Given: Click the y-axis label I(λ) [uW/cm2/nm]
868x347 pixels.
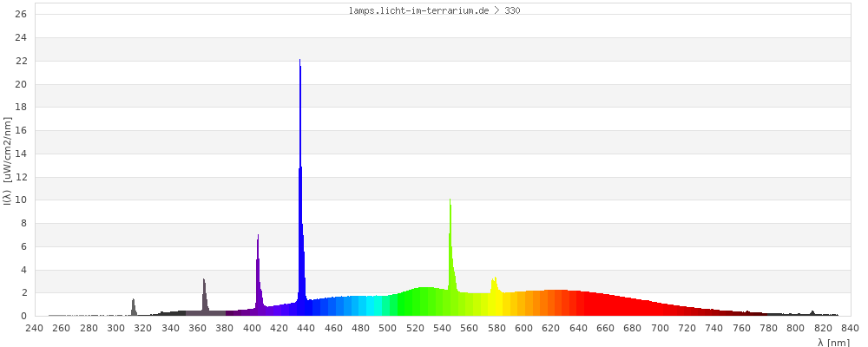Looking at the screenshot, I should [7, 161].
